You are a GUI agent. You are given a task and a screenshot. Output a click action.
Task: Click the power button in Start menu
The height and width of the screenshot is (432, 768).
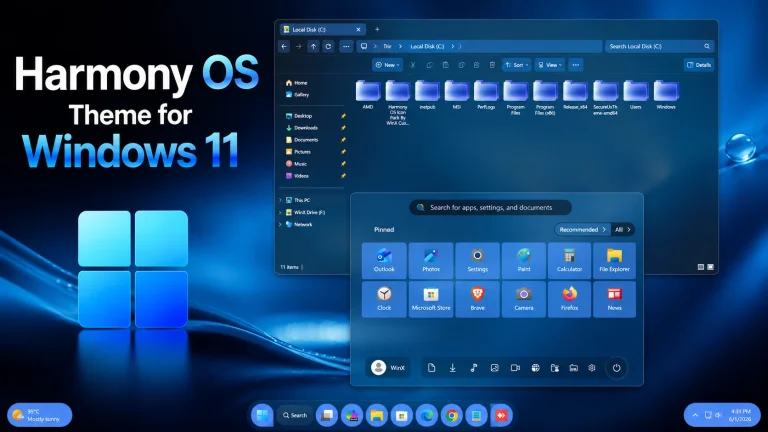click(x=616, y=368)
